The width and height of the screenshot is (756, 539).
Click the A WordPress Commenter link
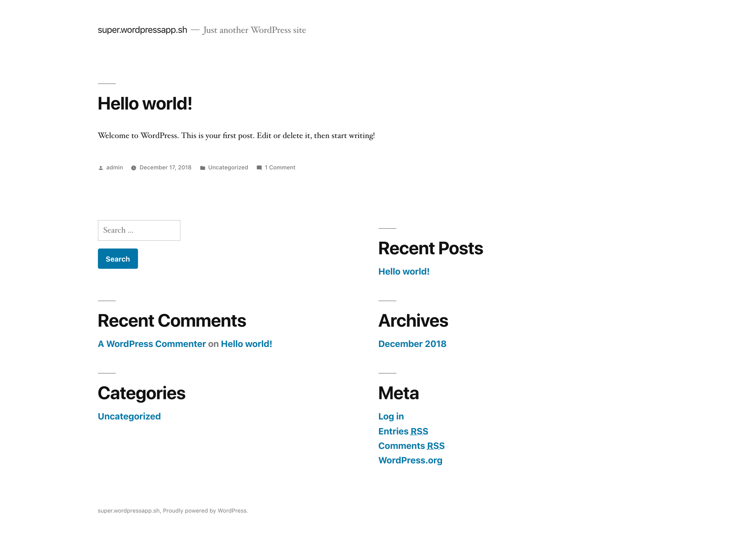click(x=151, y=344)
